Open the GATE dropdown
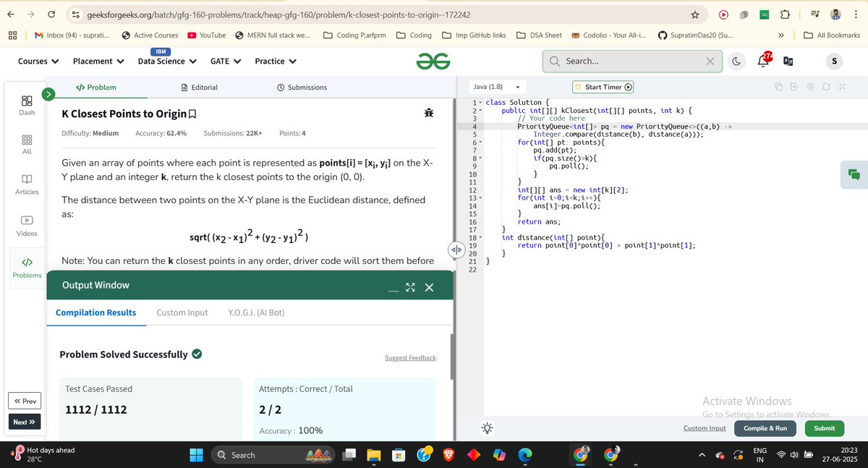Viewport: 868px width, 468px height. tap(225, 61)
